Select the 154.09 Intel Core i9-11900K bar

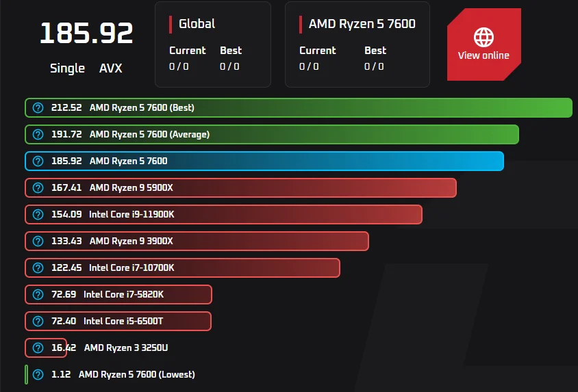pos(223,215)
